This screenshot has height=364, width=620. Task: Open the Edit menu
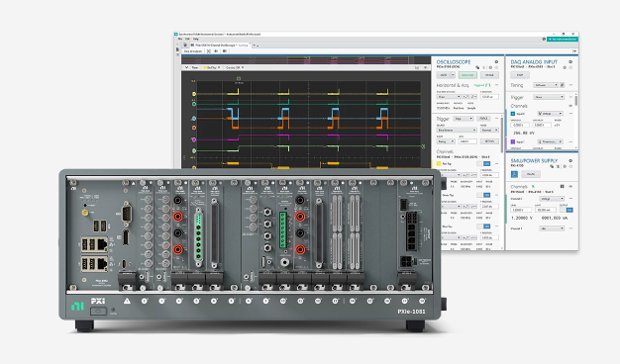pyautogui.click(x=187, y=40)
